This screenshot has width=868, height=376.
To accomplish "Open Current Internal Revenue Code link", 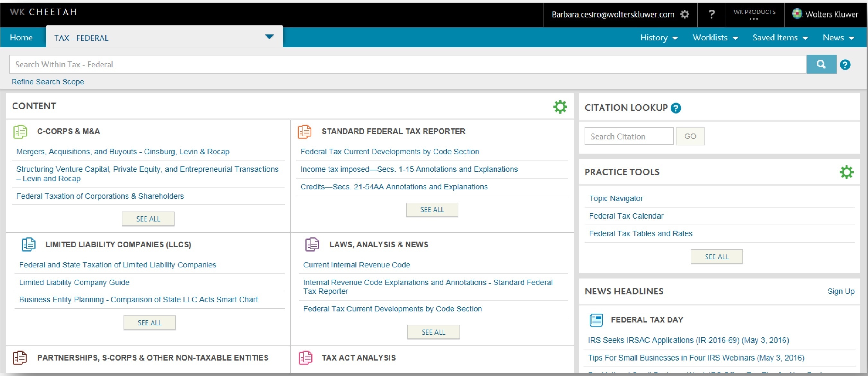I will point(356,265).
